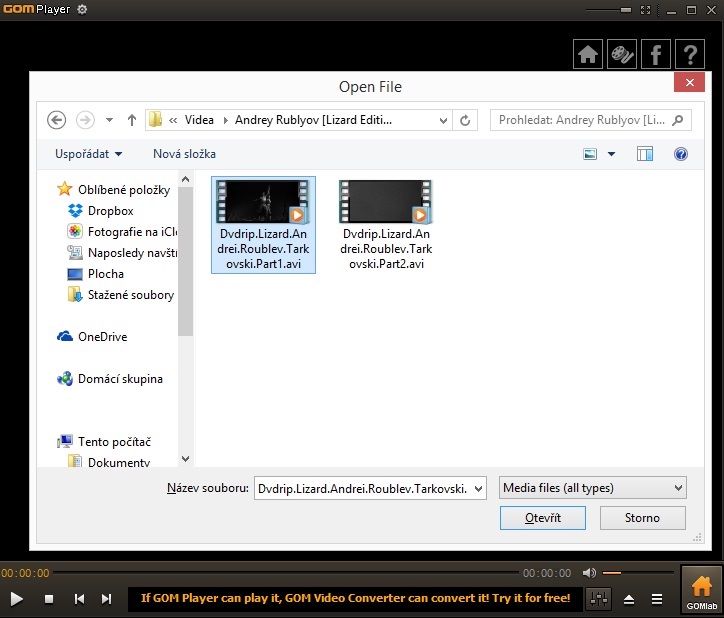Select Plocha desktop in sidebar
Viewport: 724px width, 618px height.
[96, 274]
